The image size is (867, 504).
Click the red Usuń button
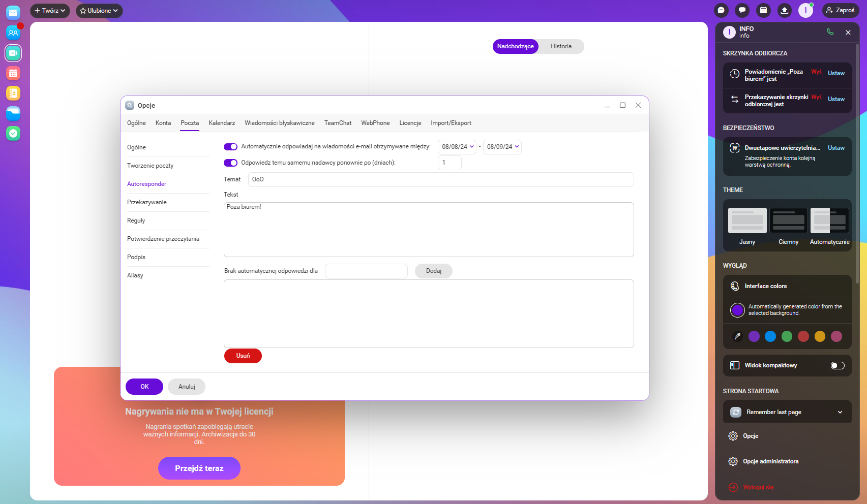(x=243, y=356)
